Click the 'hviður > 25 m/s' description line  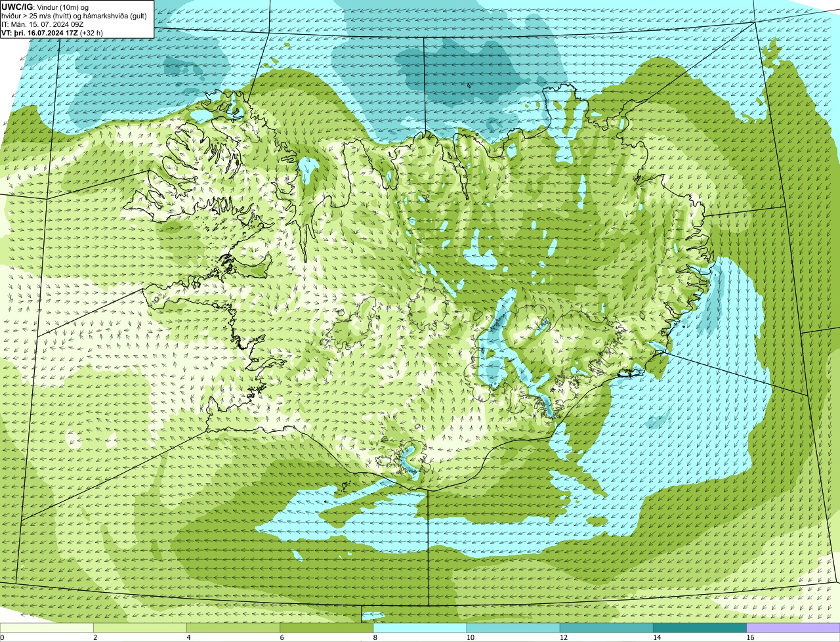pos(74,16)
